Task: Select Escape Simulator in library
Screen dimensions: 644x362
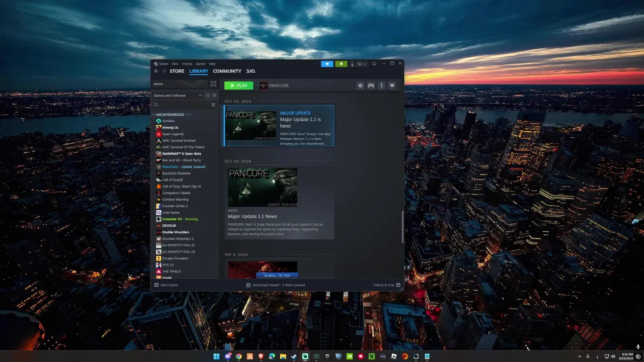Action: pyautogui.click(x=176, y=258)
